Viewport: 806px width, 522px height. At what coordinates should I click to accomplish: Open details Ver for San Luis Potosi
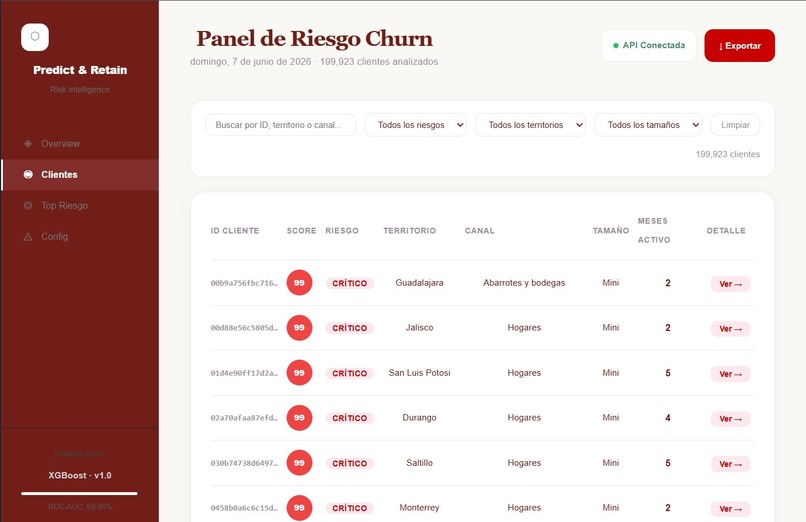pos(730,374)
